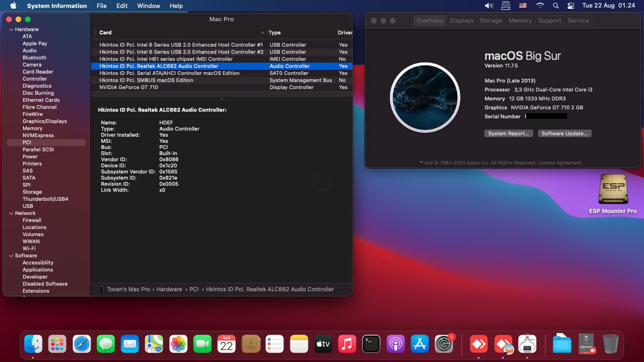Open the Apple TV dock icon
This screenshot has width=644, height=362.
coord(323,344)
